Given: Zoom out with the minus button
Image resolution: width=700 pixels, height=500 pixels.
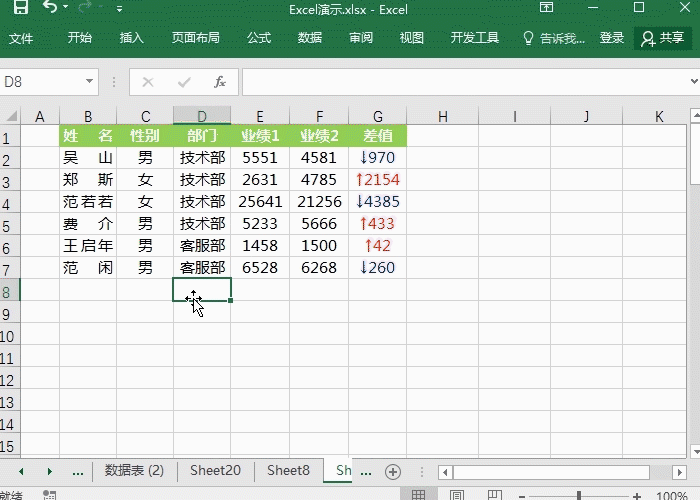Looking at the screenshot, I should (522, 496).
